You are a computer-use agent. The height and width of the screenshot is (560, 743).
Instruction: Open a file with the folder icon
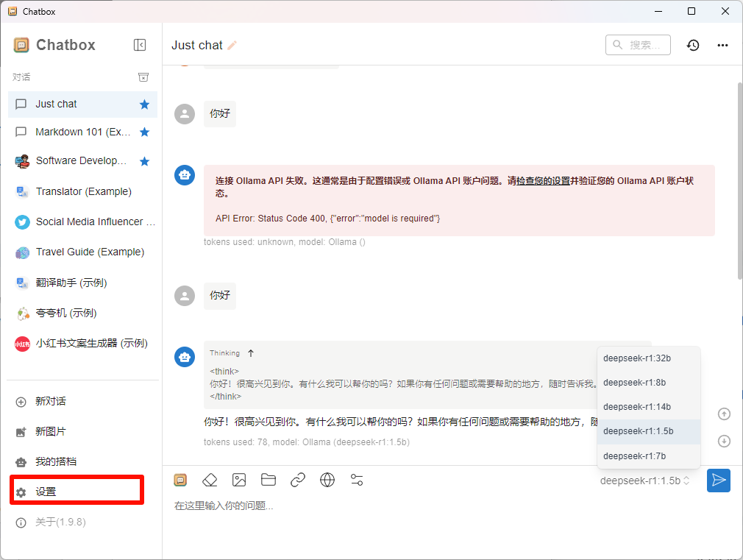(x=269, y=480)
